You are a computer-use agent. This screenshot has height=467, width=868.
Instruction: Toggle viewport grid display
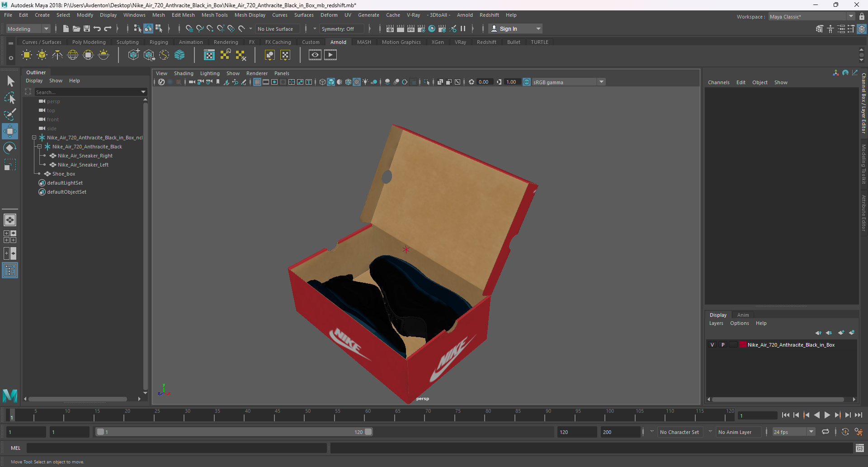(257, 82)
